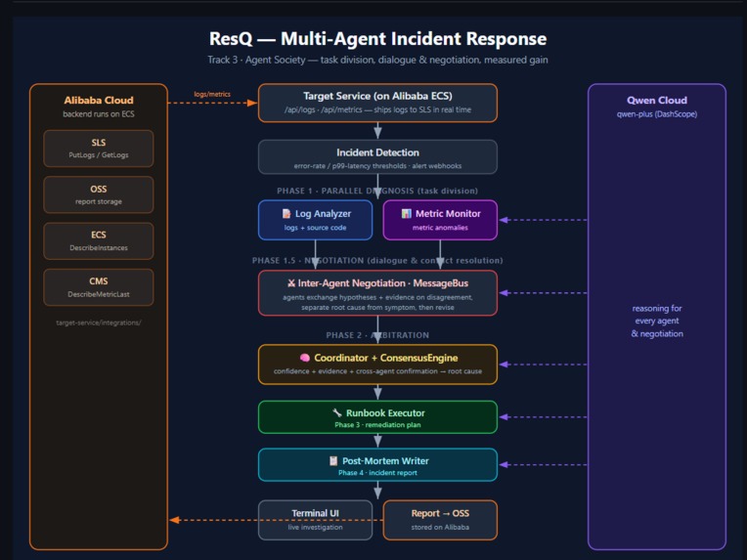
Task: Click the PHASE 1.5 NEGOTIATION label
Action: (377, 261)
